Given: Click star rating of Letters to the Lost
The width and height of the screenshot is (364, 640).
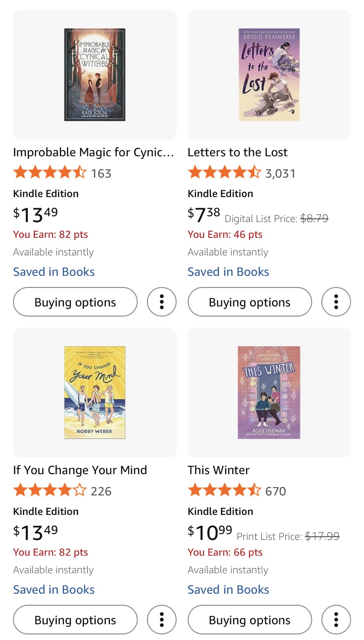Looking at the screenshot, I should pos(224,172).
